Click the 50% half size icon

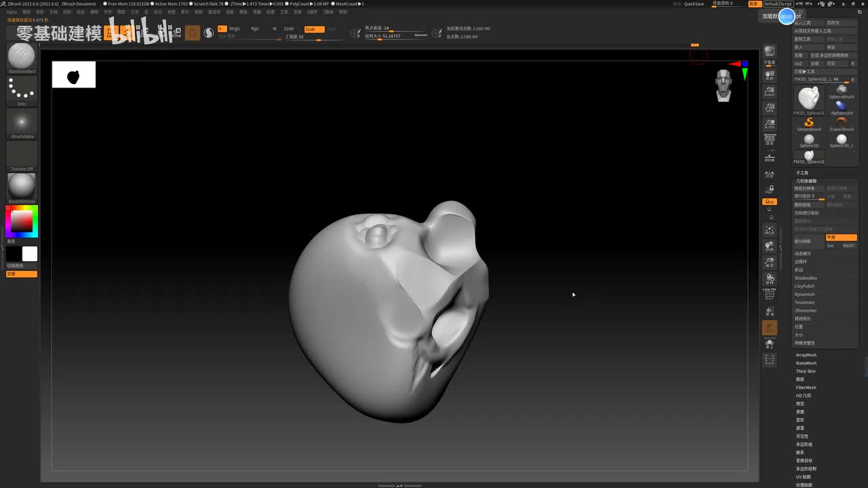tap(770, 124)
